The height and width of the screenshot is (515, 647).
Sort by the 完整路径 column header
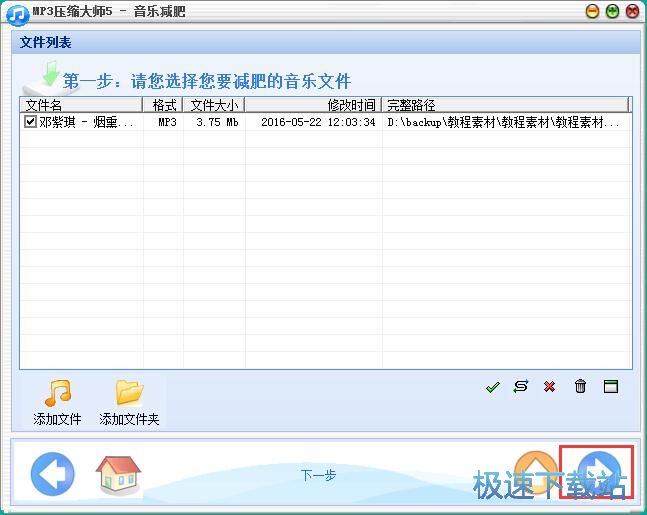505,105
